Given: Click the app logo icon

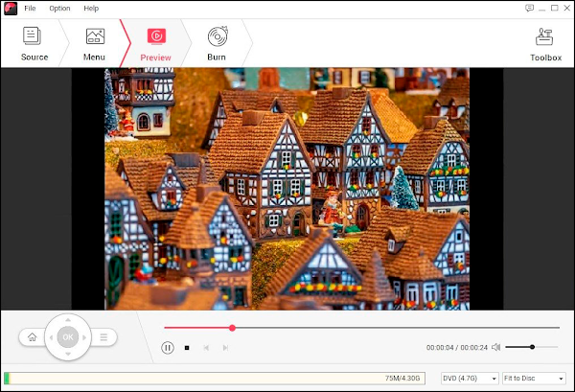Looking at the screenshot, I should tap(11, 9).
